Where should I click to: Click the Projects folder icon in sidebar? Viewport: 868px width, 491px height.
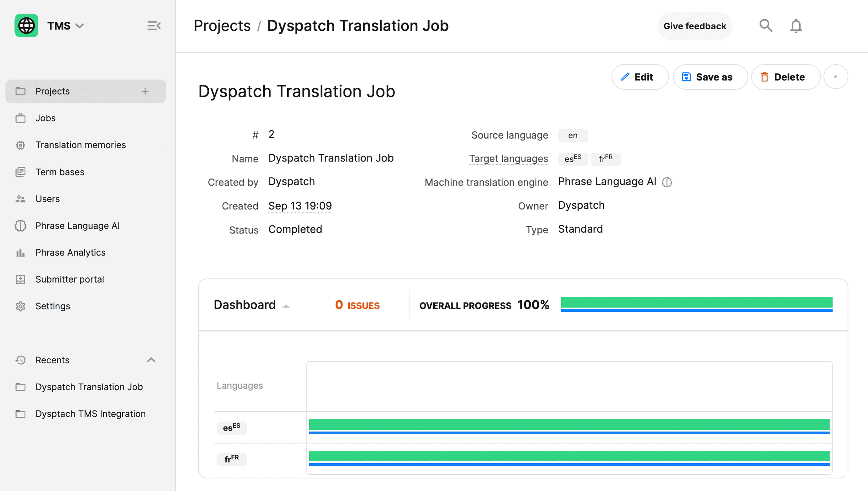point(21,91)
